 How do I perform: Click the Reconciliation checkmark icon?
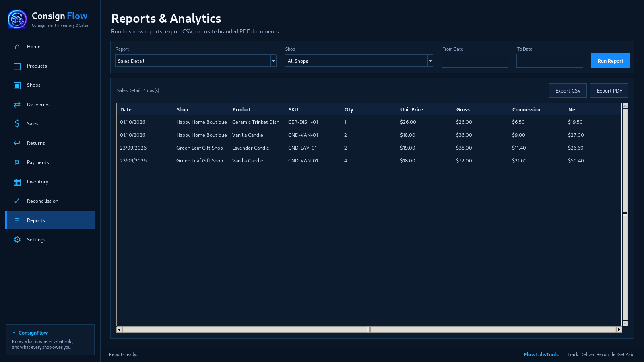17,201
